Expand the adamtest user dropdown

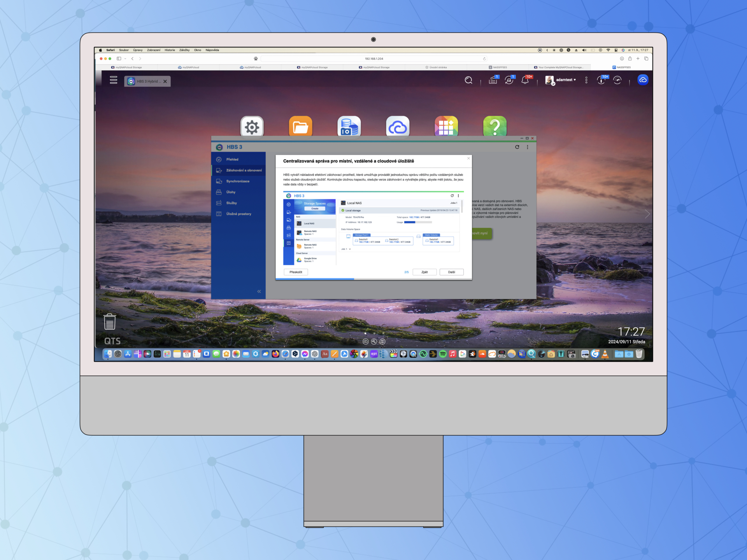pos(566,80)
